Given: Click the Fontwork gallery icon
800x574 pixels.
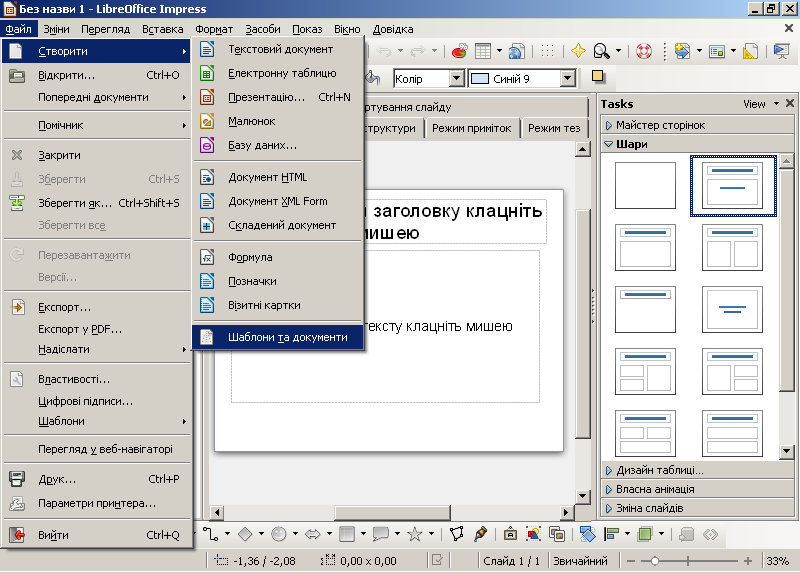Looking at the screenshot, I should [510, 534].
